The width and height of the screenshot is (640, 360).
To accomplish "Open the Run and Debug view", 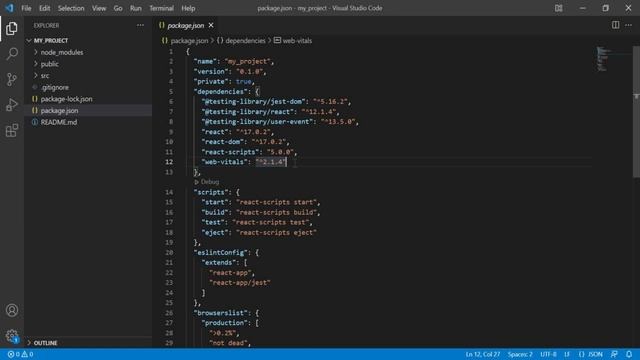I will coord(12,105).
